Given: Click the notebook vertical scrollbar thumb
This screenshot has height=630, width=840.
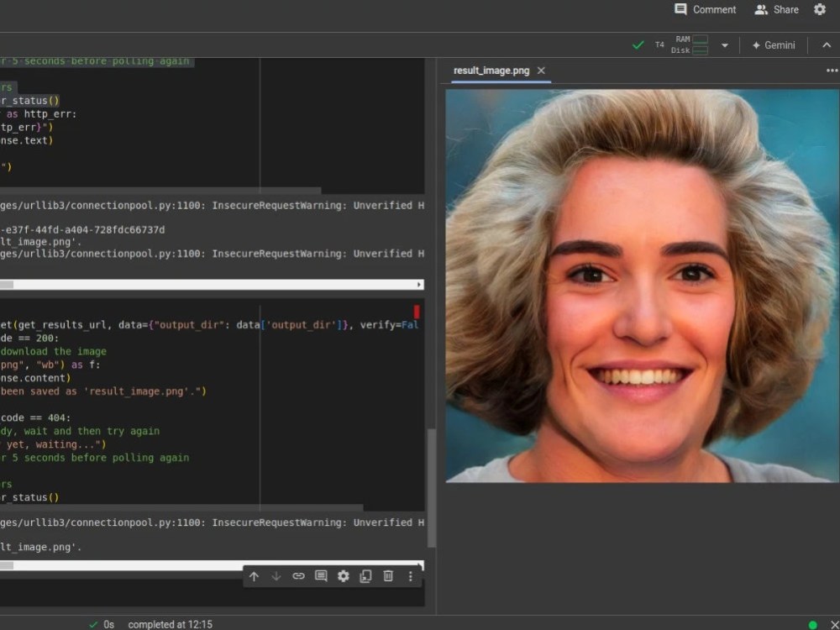Looking at the screenshot, I should coord(431,487).
